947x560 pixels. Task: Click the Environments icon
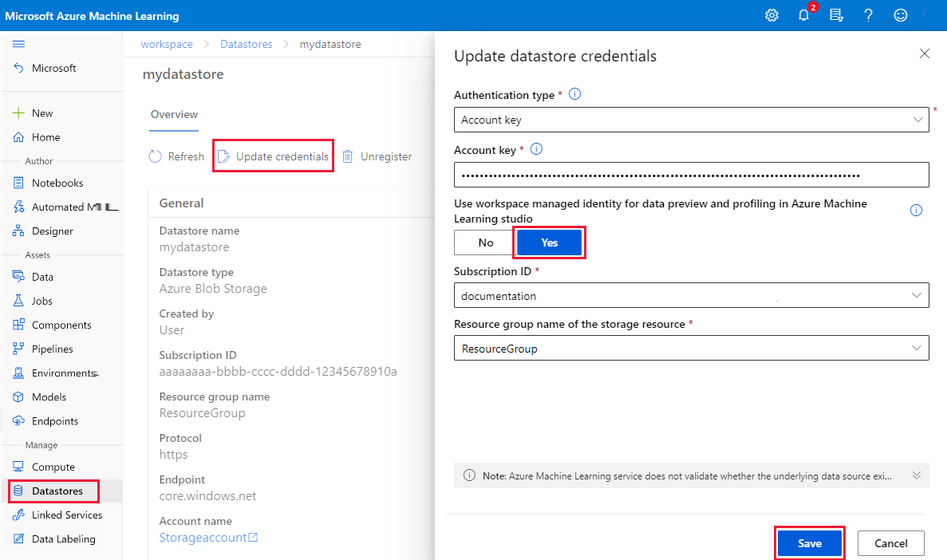(x=18, y=373)
